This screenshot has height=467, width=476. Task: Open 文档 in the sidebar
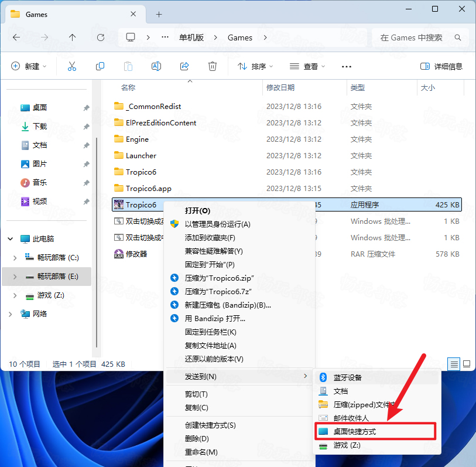pos(40,145)
